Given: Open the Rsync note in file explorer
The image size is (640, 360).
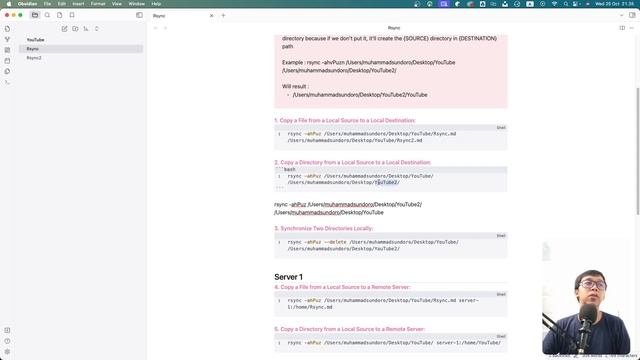Looking at the screenshot, I should pos(81,49).
